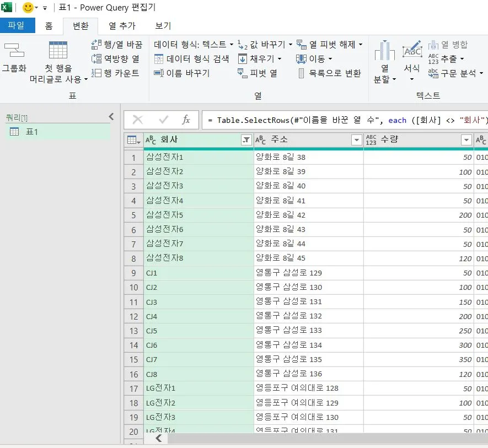This screenshot has width=488, height=448.
Task: Click the horizontal scrollbar track
Action: pyautogui.click(x=328, y=438)
